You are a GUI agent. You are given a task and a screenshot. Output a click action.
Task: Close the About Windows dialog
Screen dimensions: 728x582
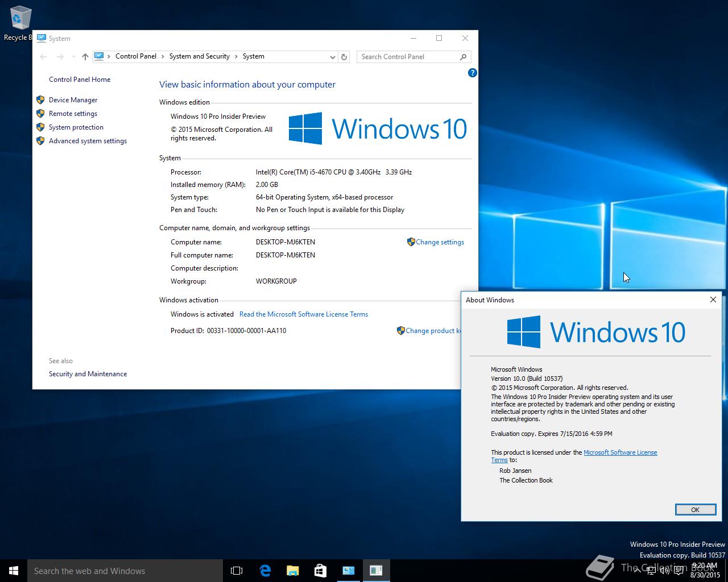tap(713, 300)
